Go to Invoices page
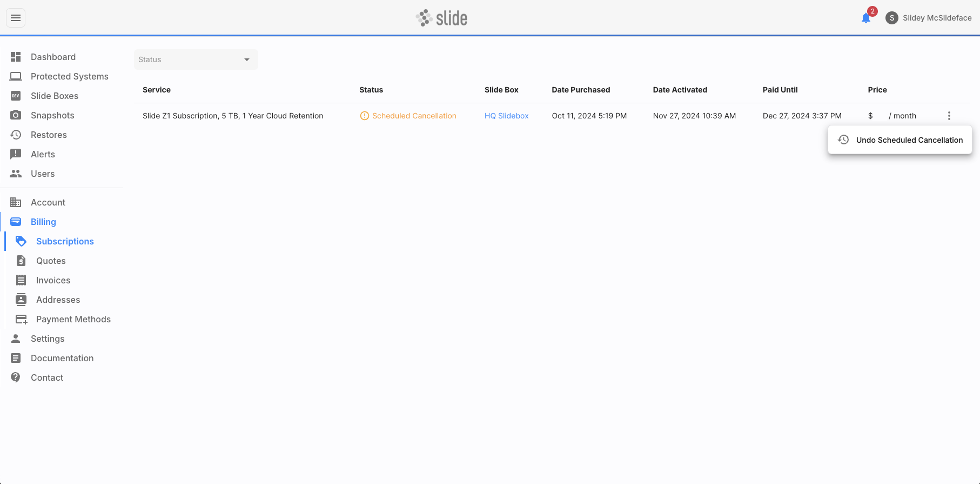980x484 pixels. pyautogui.click(x=53, y=280)
